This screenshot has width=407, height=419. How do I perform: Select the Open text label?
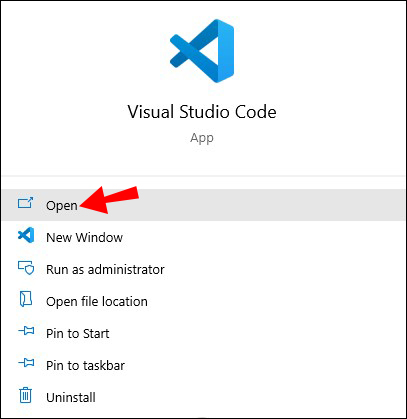click(62, 206)
